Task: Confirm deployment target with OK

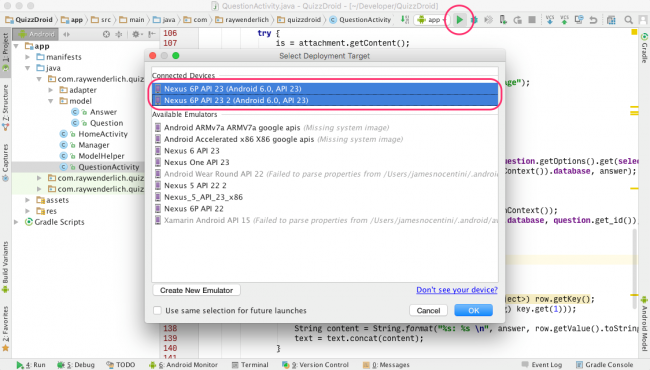Action: (473, 310)
